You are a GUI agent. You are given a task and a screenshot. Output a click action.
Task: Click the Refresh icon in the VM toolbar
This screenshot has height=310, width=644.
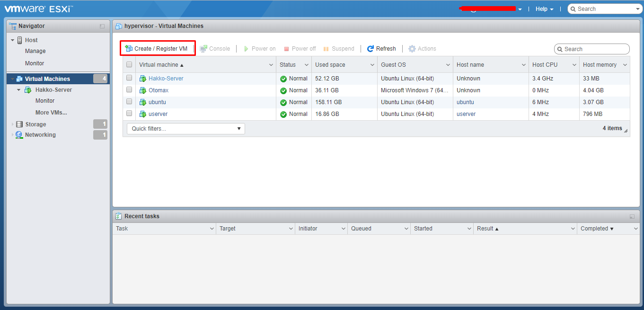(371, 48)
